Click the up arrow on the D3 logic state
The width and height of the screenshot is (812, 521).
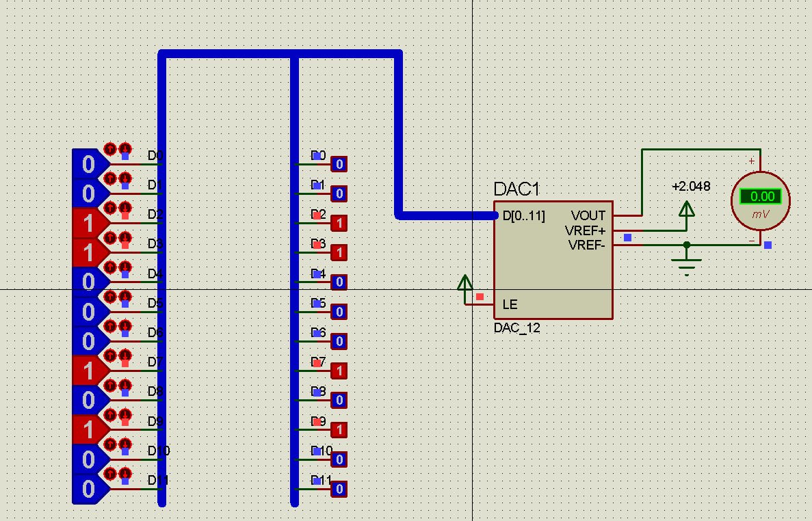(109, 237)
